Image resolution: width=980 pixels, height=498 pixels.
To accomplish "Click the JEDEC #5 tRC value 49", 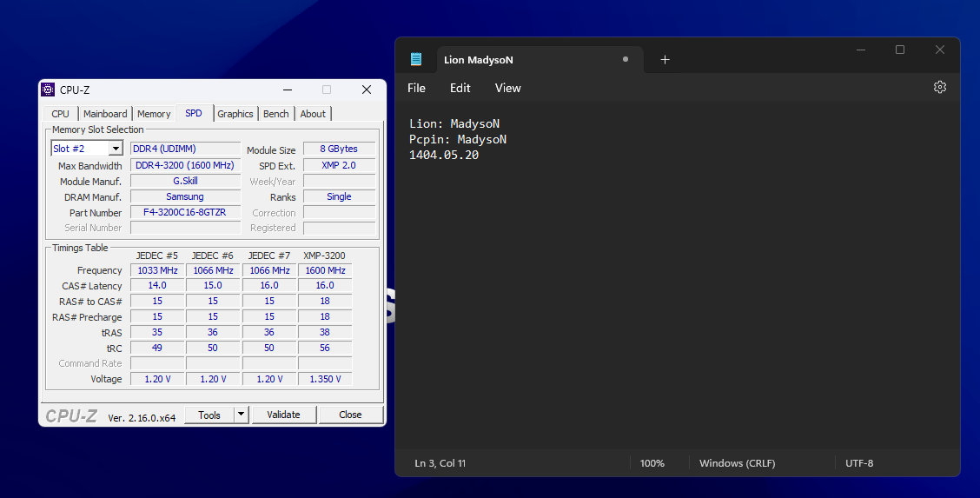I will [157, 348].
